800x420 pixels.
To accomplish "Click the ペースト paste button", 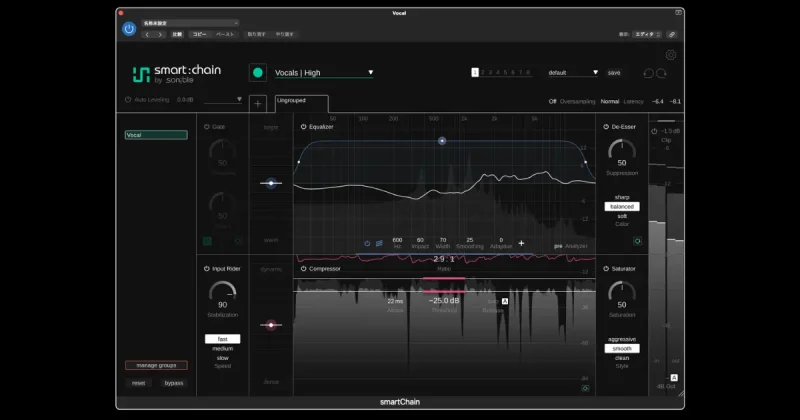I will 225,34.
